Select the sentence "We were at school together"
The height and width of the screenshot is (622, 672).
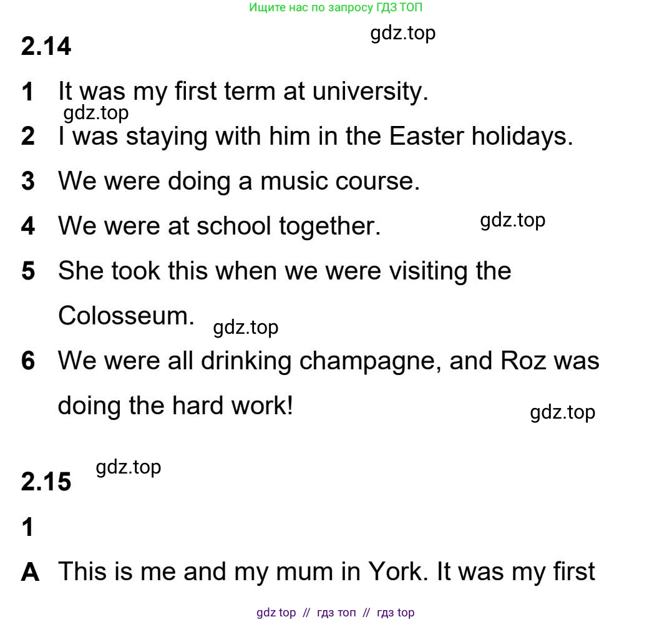click(x=219, y=226)
